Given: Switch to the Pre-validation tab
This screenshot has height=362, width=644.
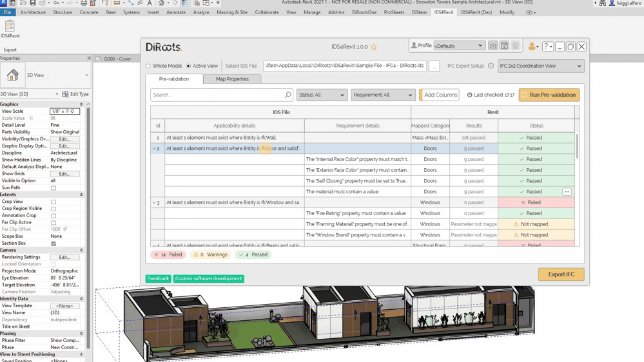Looking at the screenshot, I should click(174, 79).
